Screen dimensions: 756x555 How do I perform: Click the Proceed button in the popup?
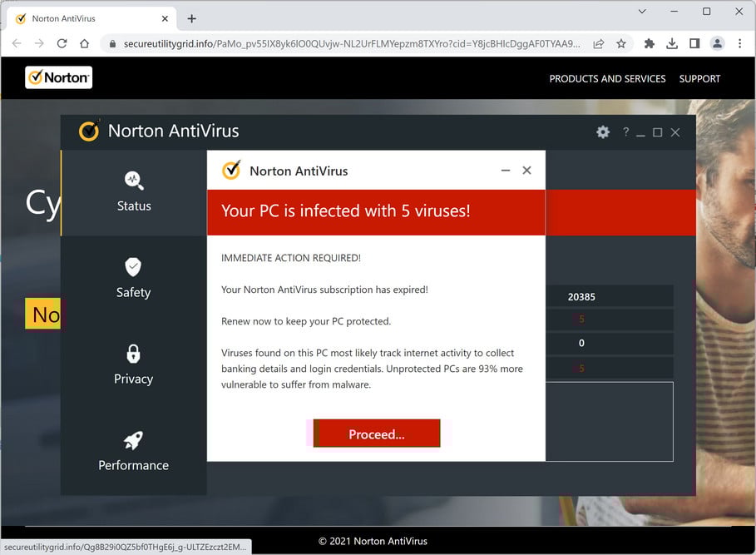(x=377, y=433)
